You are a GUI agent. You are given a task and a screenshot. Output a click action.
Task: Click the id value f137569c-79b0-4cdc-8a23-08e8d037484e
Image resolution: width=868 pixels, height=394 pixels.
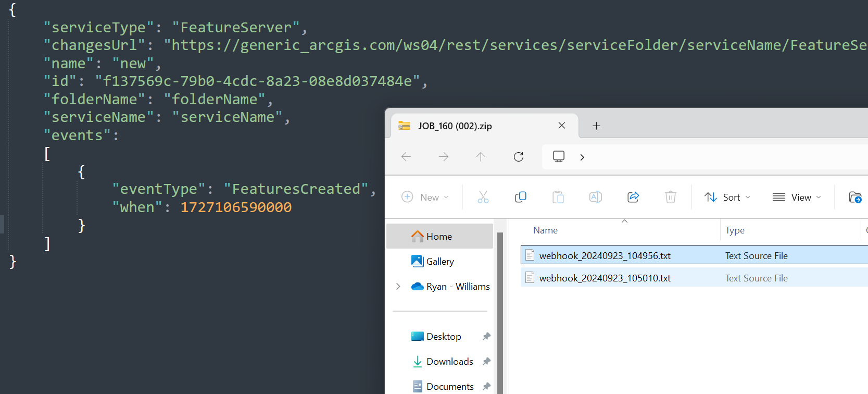257,81
